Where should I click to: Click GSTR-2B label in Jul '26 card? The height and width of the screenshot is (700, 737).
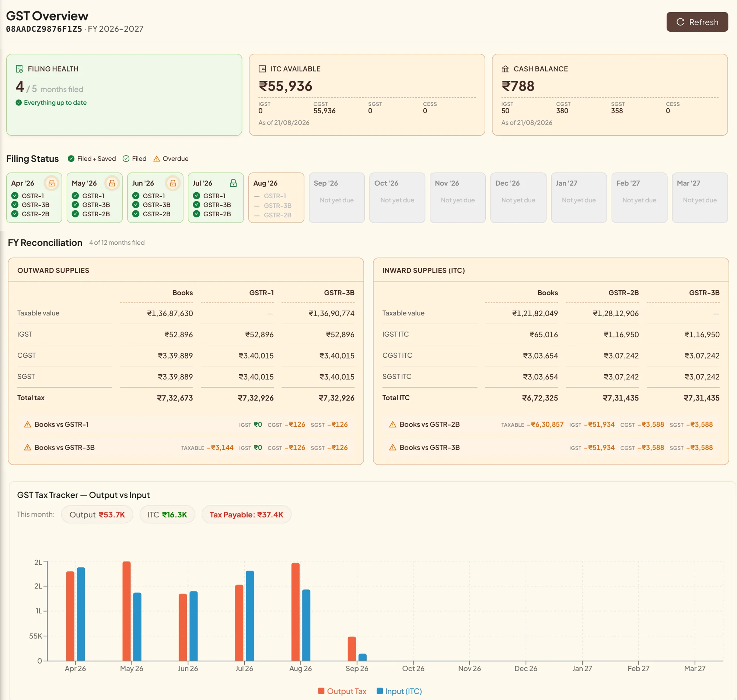[217, 214]
